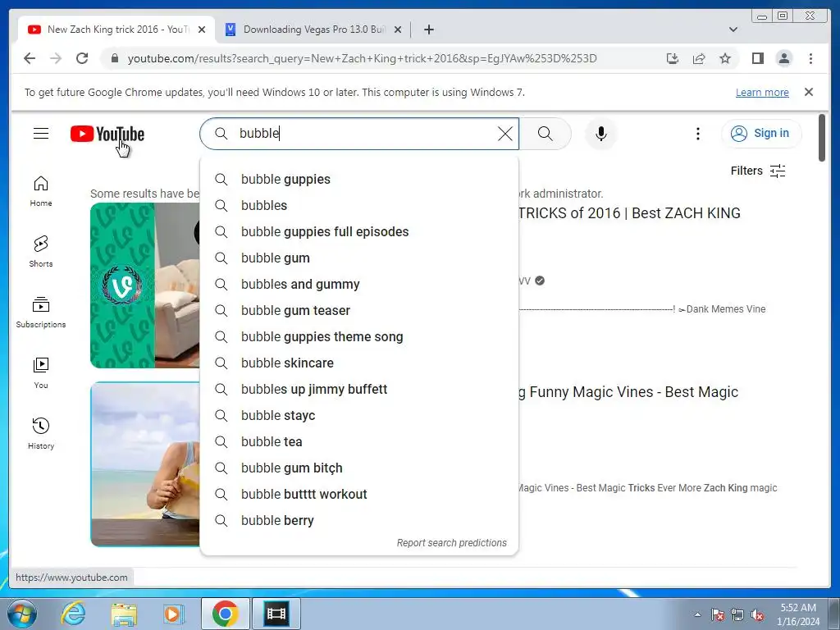Switch to the Downloading Vegas Pro 13.0 tab
The width and height of the screenshot is (840, 630).
pos(313,30)
